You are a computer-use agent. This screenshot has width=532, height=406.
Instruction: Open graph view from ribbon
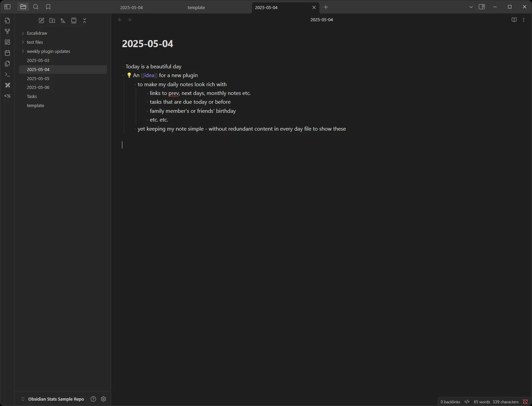[7, 31]
